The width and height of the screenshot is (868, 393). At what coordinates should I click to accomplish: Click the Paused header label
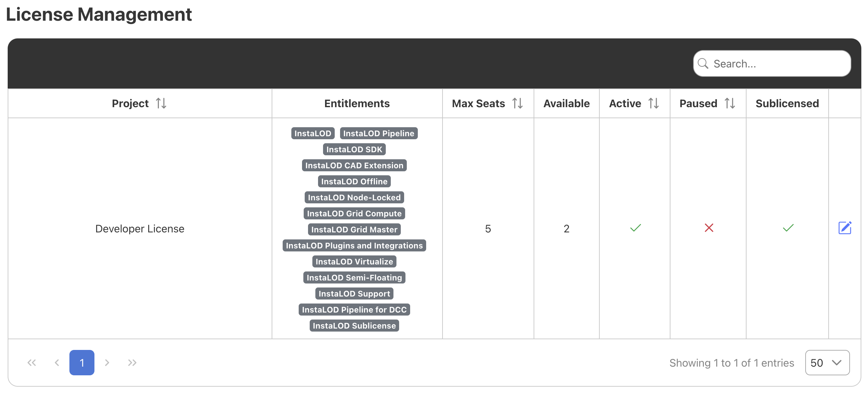698,103
